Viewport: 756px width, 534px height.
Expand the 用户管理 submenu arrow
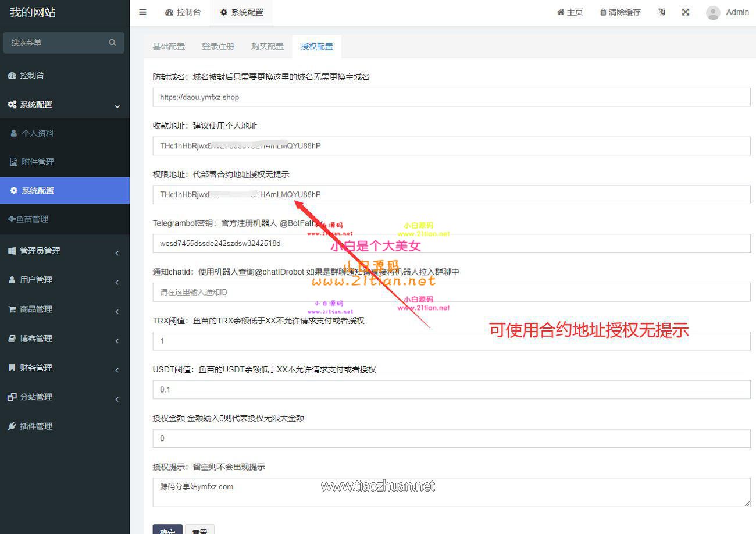click(117, 282)
